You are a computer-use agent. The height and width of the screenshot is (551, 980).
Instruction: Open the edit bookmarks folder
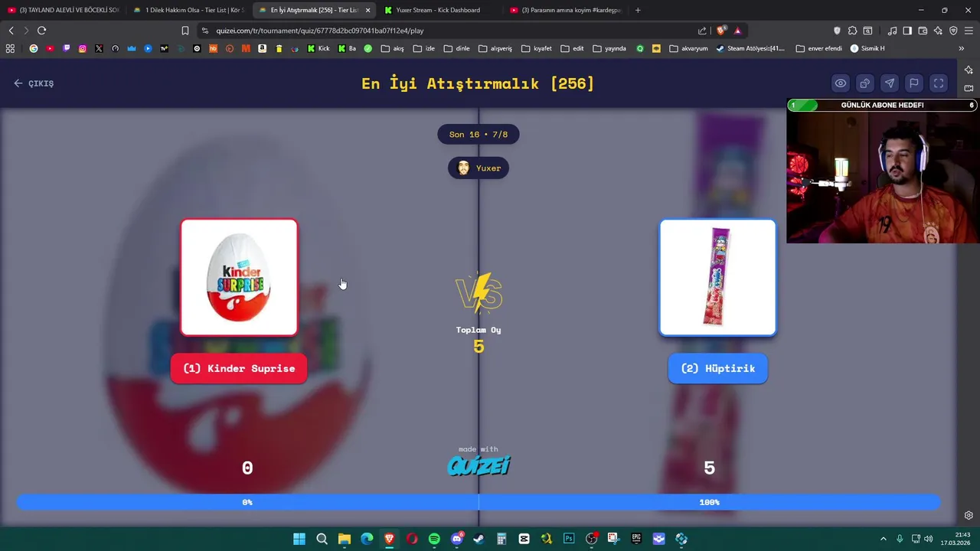[572, 48]
